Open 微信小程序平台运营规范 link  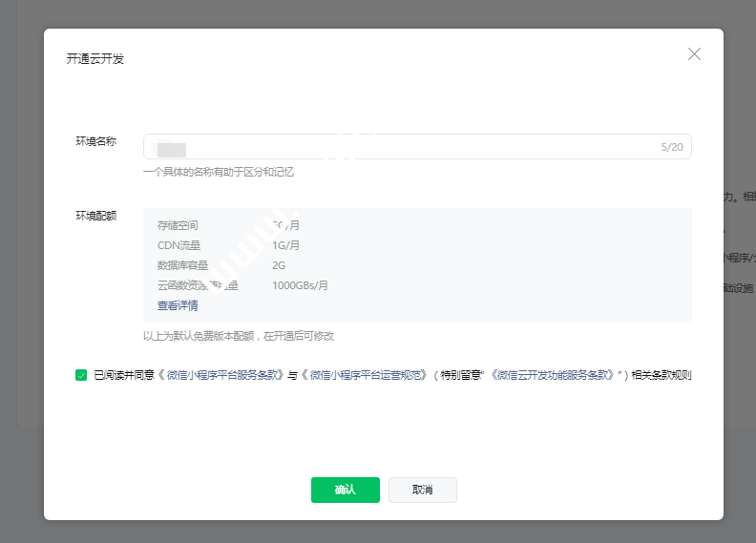[367, 375]
